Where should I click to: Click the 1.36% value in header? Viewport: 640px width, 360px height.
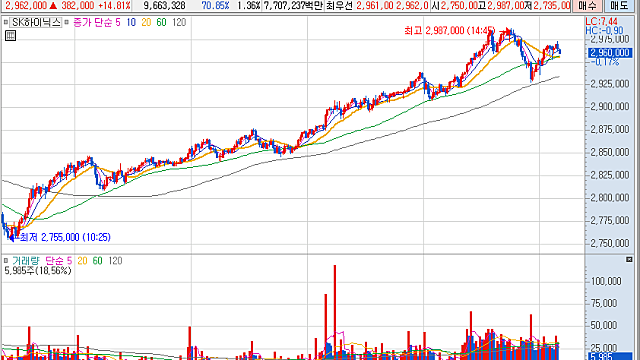[249, 5]
